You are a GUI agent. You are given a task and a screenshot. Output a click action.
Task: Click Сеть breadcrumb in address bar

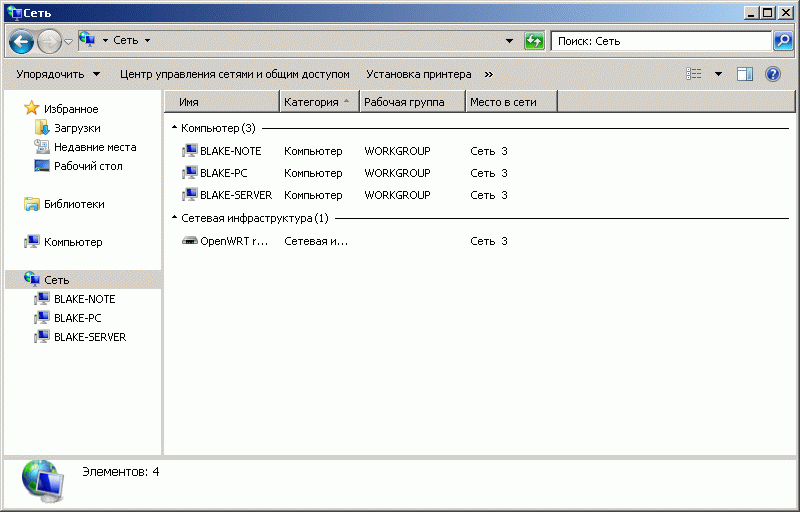(126, 40)
